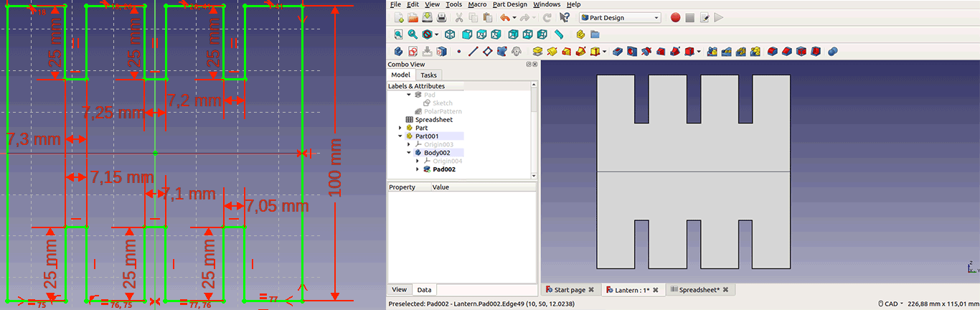Create a datum plane
Viewport: 980px width, 310px height.
[x=487, y=52]
